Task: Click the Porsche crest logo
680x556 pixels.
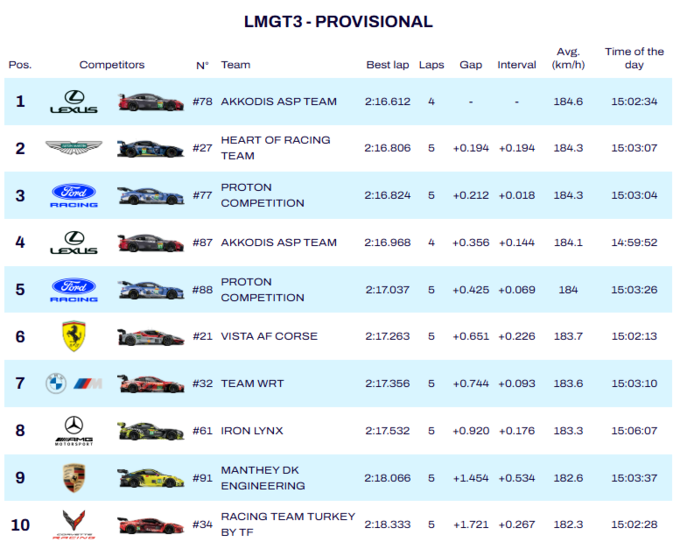Action: tap(74, 478)
